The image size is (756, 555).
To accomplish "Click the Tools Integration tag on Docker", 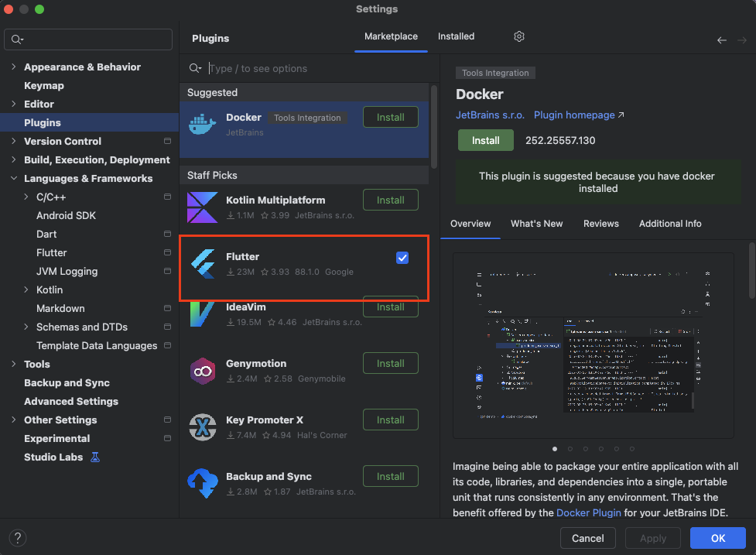I will [307, 118].
